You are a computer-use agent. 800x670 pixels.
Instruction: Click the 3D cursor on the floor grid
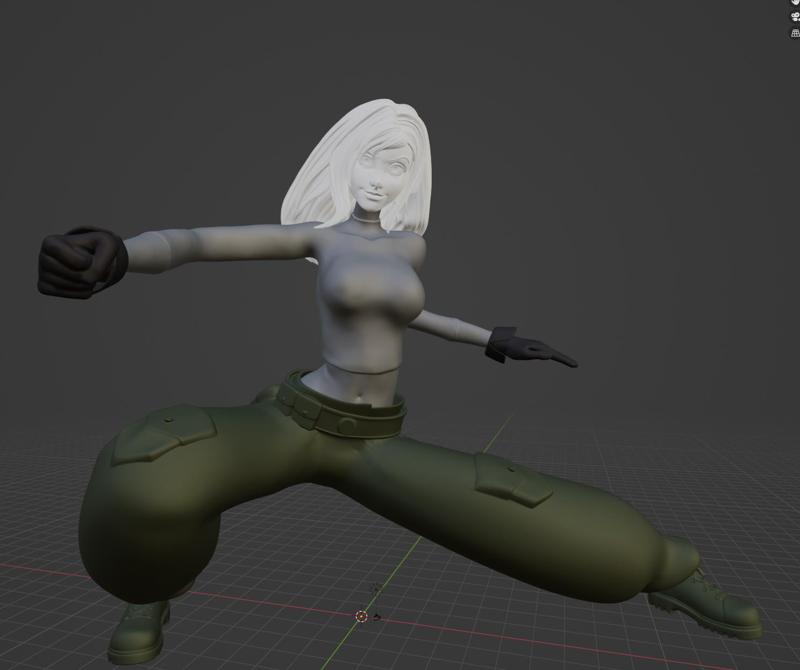tap(361, 616)
